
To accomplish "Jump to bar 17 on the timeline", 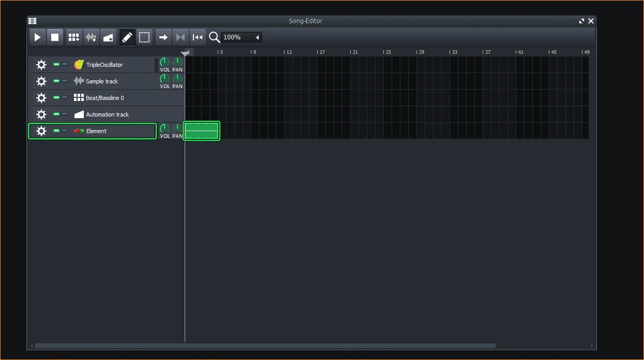I will click(321, 52).
